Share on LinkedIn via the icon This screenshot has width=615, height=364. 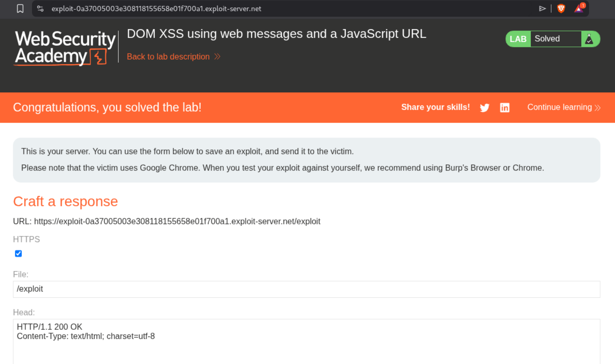[505, 108]
